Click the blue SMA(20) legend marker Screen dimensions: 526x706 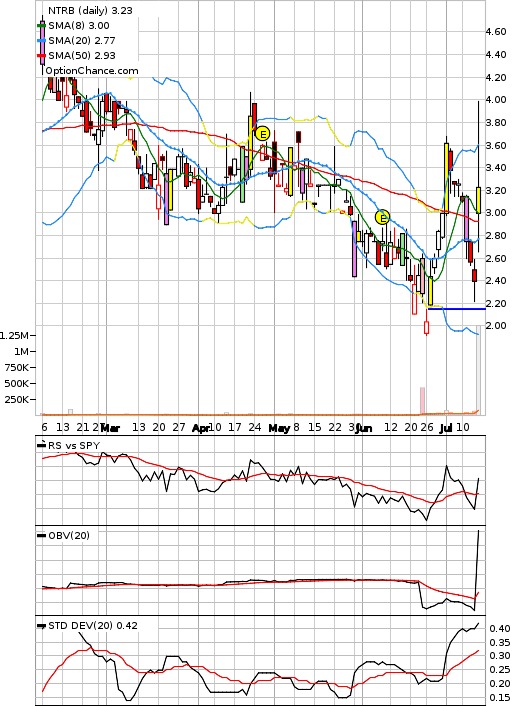(x=41, y=41)
